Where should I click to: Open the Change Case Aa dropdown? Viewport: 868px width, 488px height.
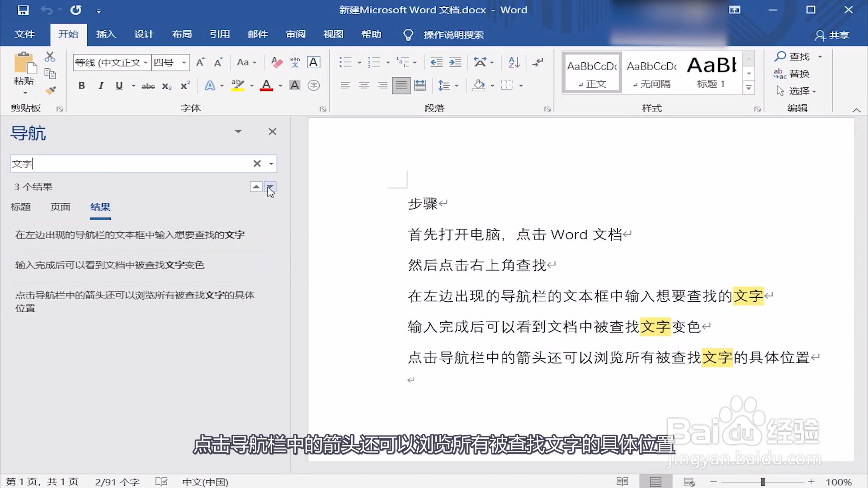tap(247, 62)
